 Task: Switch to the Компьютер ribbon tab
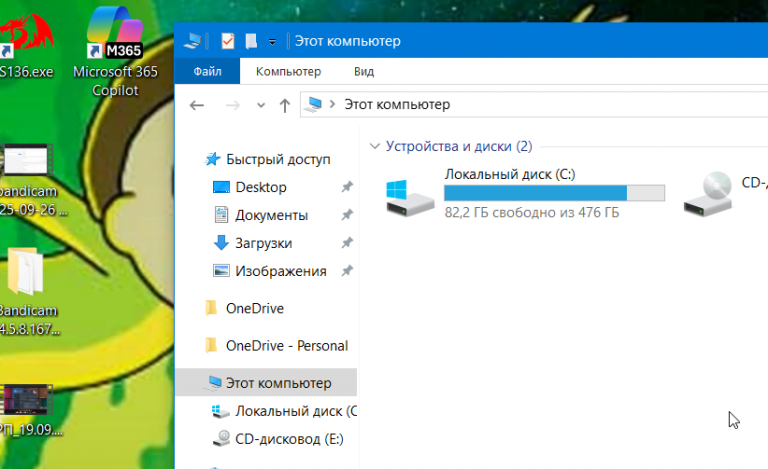click(x=288, y=71)
